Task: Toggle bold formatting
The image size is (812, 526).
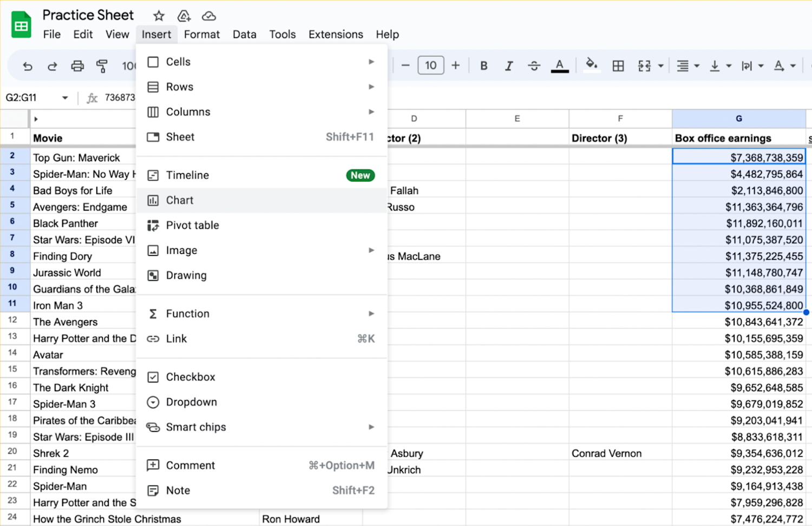Action: [484, 66]
